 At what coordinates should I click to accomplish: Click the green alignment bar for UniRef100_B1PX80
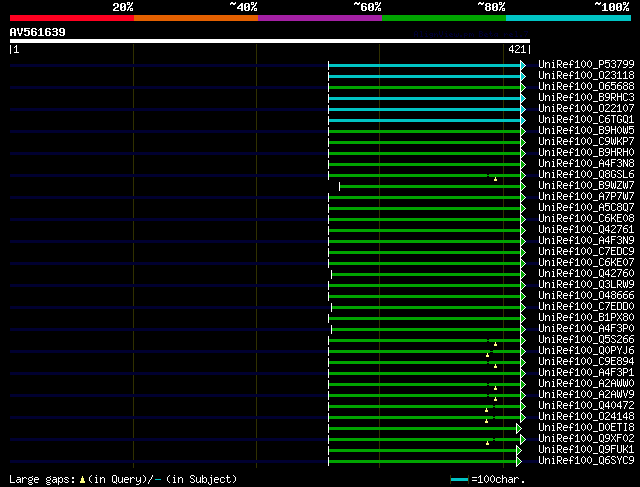424,319
